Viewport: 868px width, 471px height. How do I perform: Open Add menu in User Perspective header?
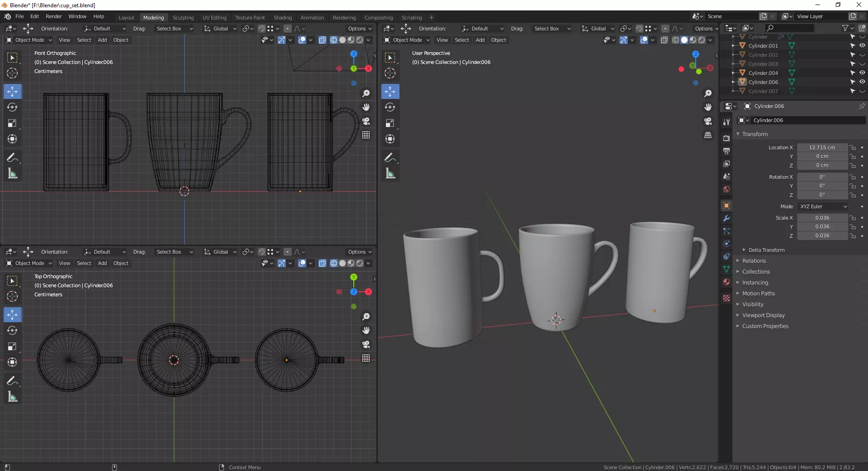[x=480, y=40]
